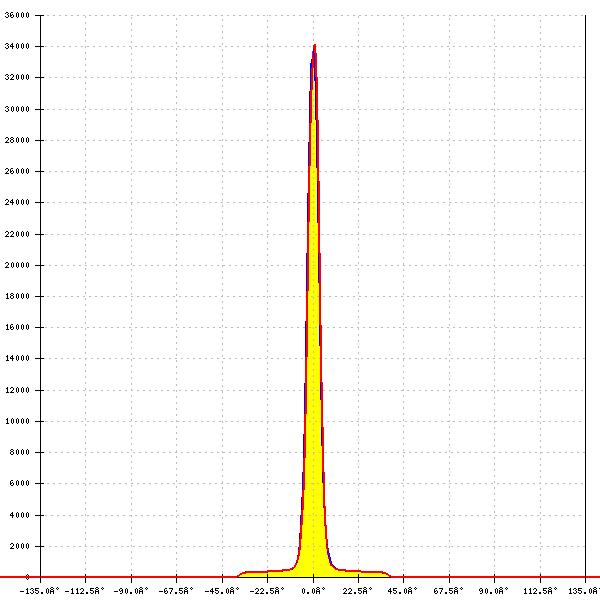Select the -112.5 x-axis label
Image resolution: width=600 pixels, height=600 pixels.
click(84, 591)
